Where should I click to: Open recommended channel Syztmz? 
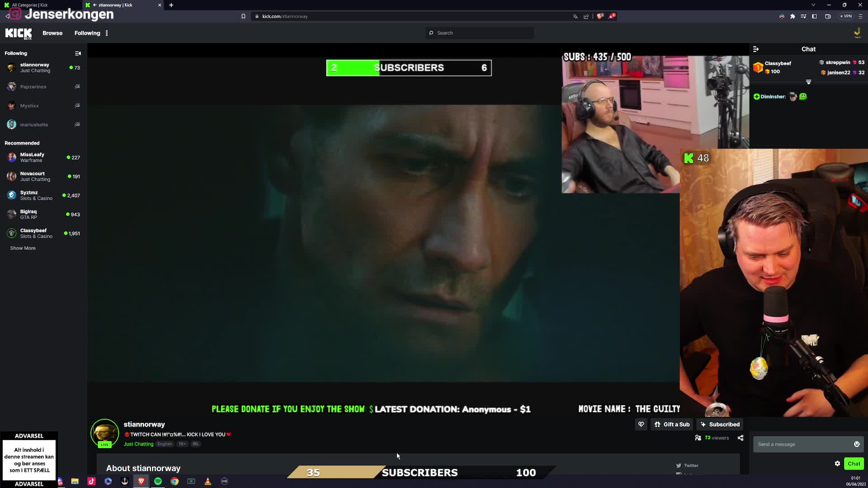point(43,195)
